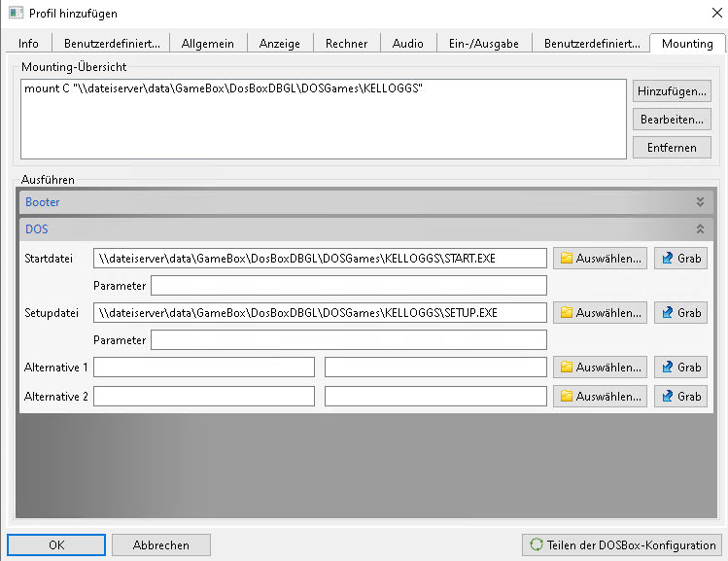The width and height of the screenshot is (728, 561).
Task: Click Teilen der DOSBox-Konfiguration button
Action: [x=621, y=544]
